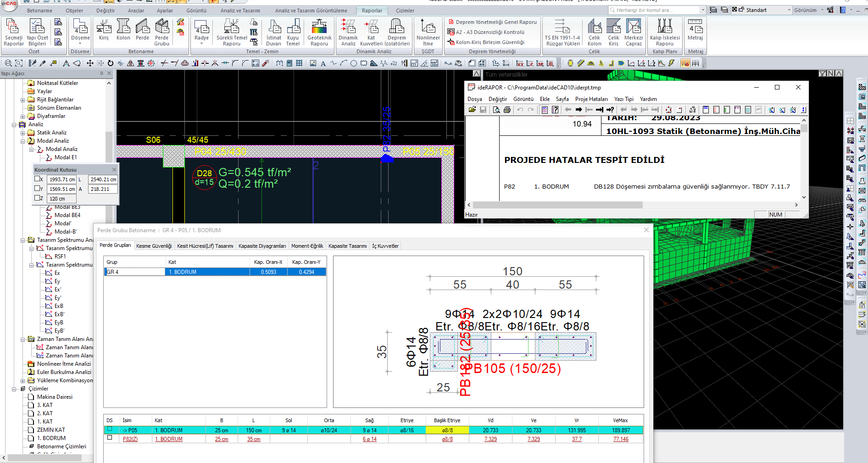This screenshot has height=463, width=868.
Task: Click print preview icon in ideRAPOR
Action: click(x=496, y=110)
